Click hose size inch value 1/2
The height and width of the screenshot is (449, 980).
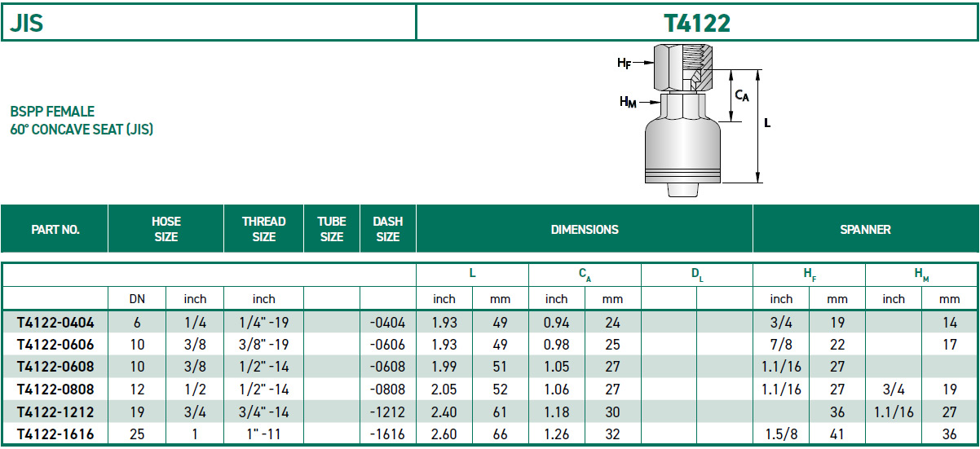pyautogui.click(x=195, y=390)
